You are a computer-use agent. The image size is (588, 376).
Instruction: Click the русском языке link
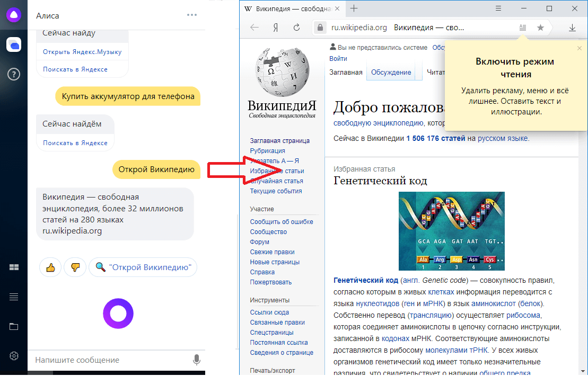503,139
